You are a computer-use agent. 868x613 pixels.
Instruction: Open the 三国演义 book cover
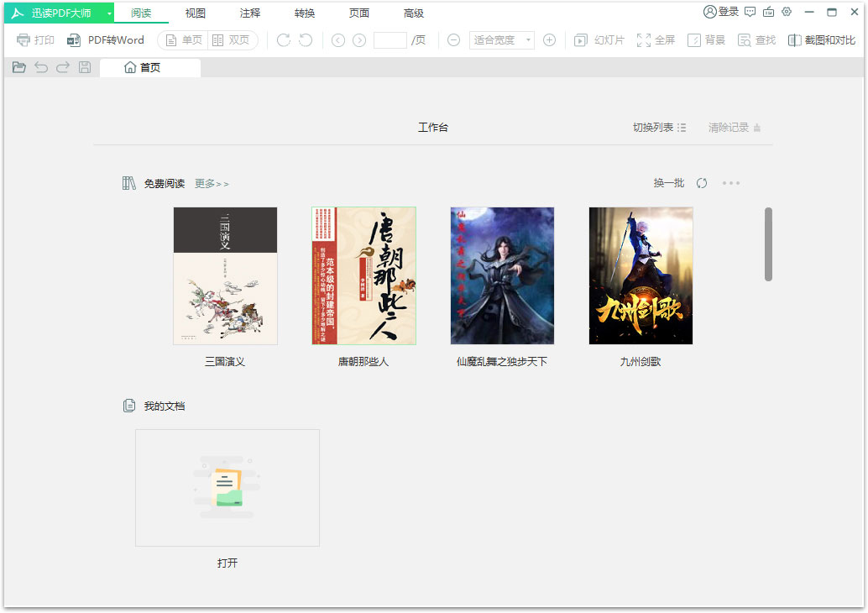(x=224, y=274)
